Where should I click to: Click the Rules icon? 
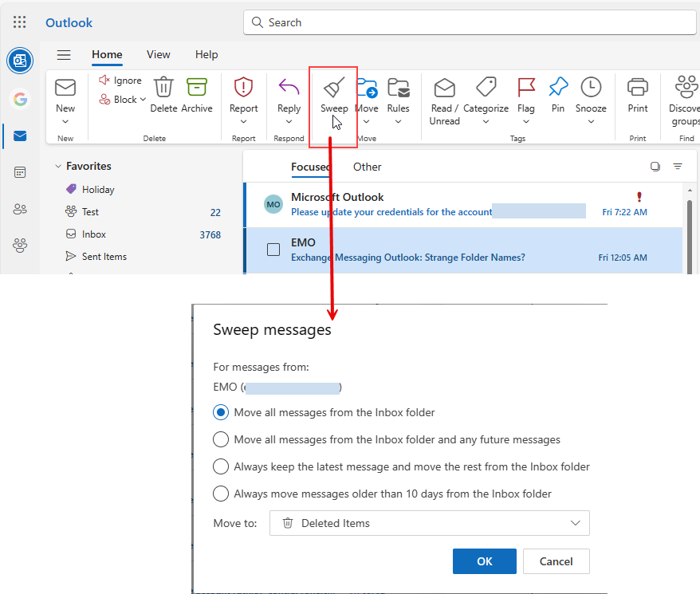point(398,88)
